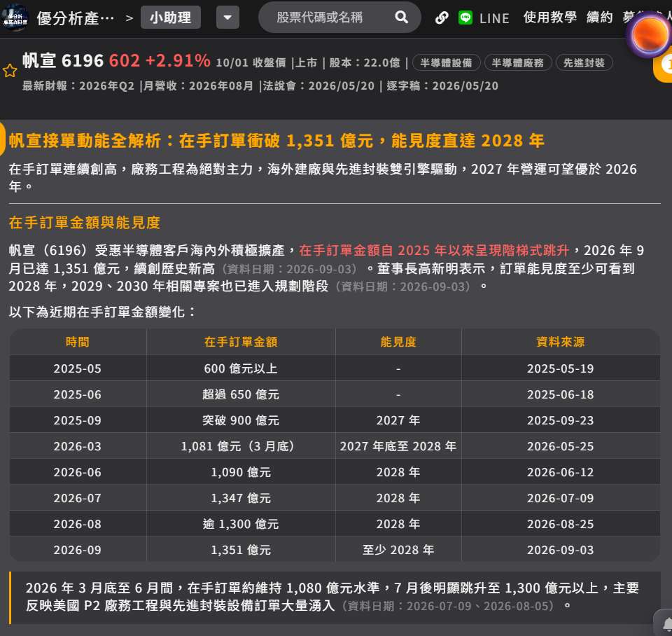Click 在手訂單金額 column header
Image resolution: width=672 pixels, height=636 pixels.
click(x=241, y=342)
